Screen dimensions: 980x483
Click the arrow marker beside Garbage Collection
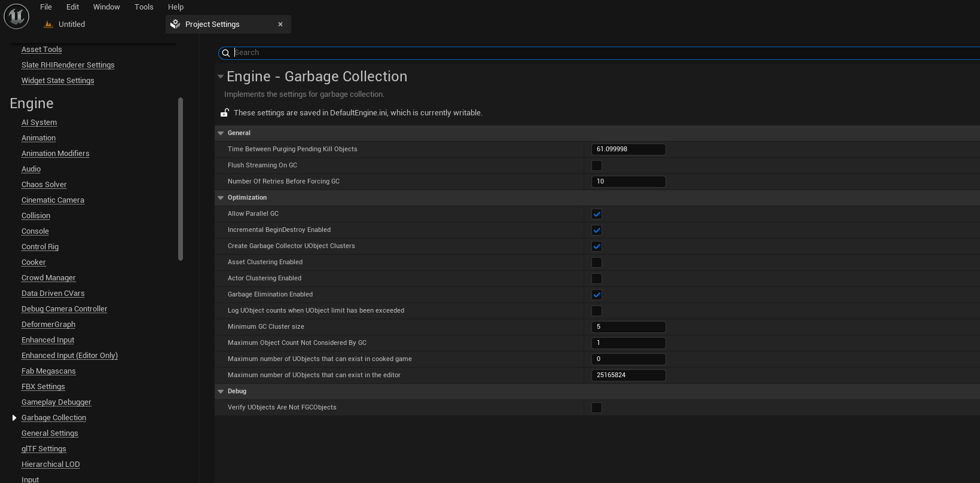[x=14, y=418]
